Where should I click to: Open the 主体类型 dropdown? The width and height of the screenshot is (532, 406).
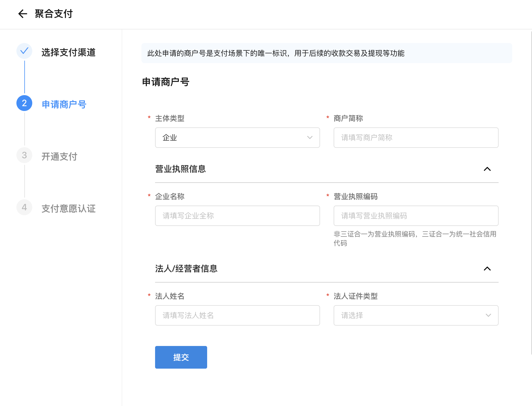click(x=237, y=138)
